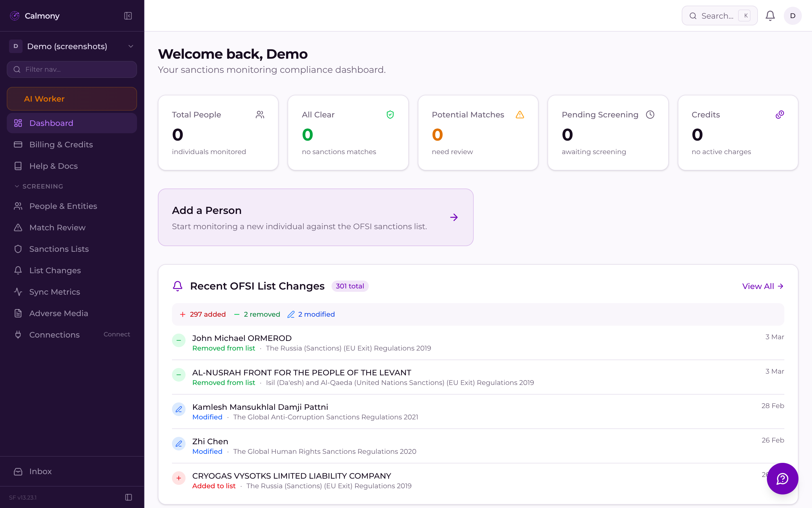Select Dashboard in the sidebar
The width and height of the screenshot is (812, 508).
(72, 123)
